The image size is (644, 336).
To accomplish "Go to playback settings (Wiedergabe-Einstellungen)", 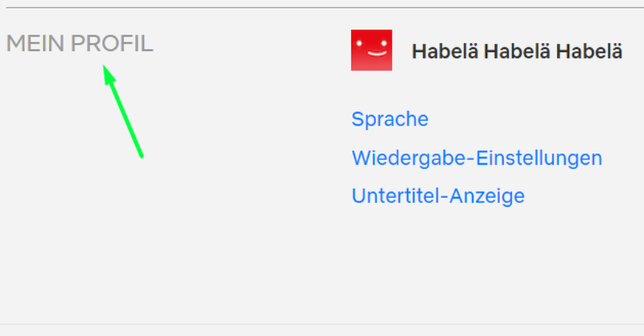I will 477,158.
